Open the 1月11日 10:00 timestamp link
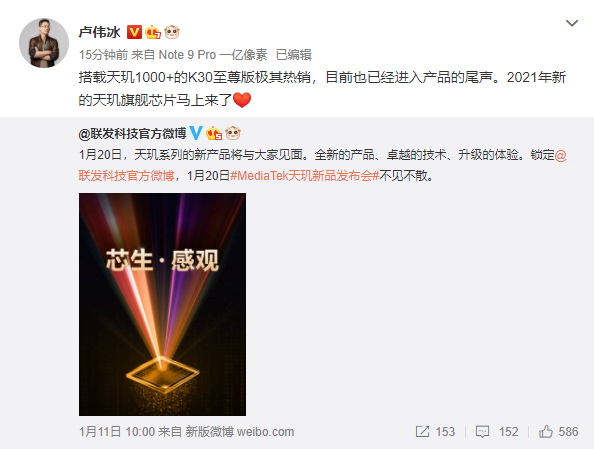Viewport: 594px width, 449px height. 117,432
